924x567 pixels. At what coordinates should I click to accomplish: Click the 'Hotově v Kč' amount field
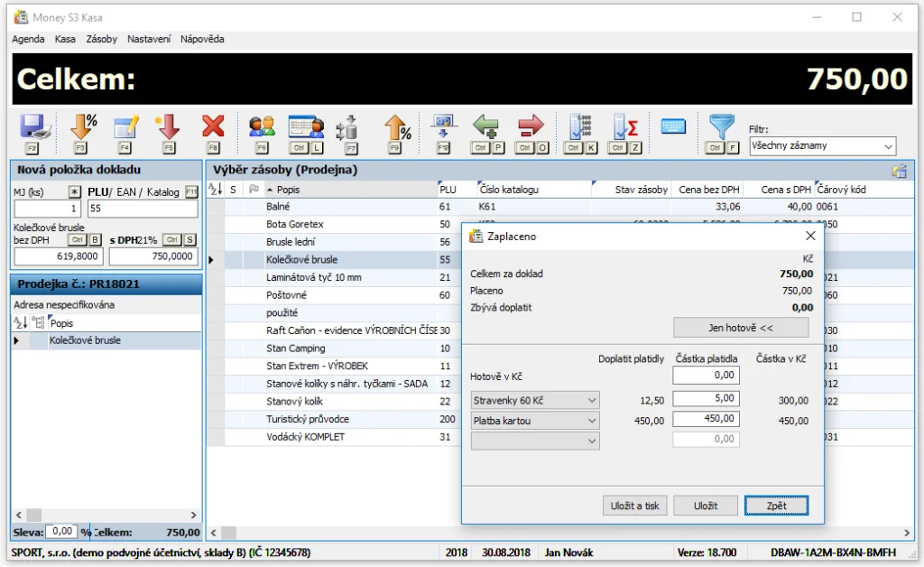tap(706, 375)
